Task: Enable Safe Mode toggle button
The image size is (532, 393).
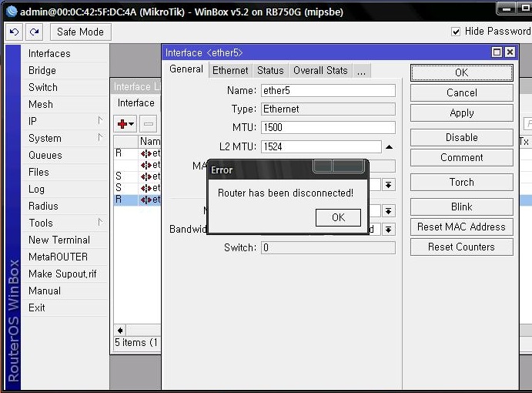Action: coord(80,32)
